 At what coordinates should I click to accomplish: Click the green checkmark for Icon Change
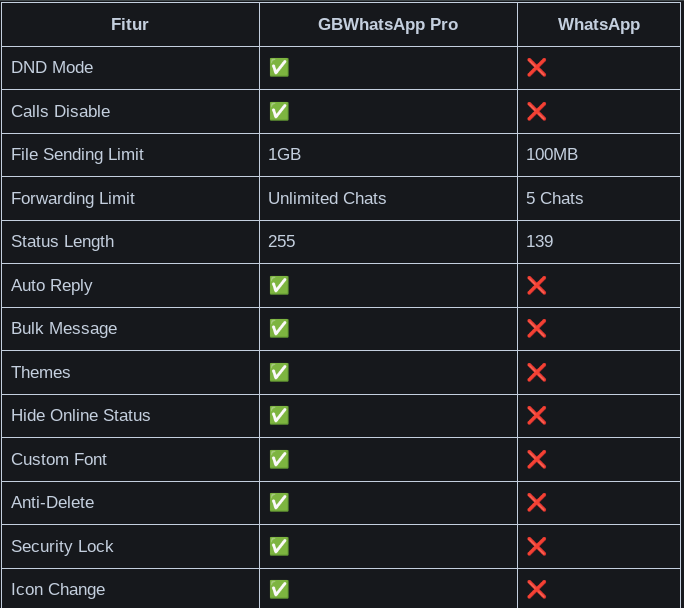click(279, 590)
